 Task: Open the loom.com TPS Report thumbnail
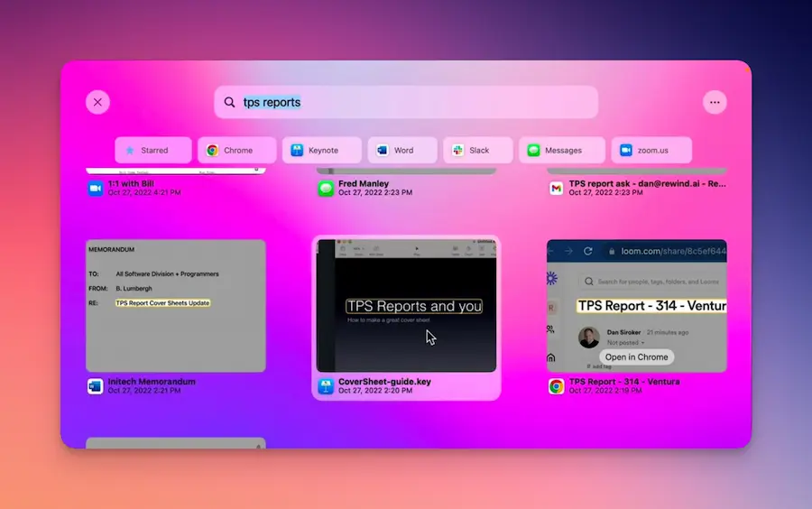coord(637,306)
